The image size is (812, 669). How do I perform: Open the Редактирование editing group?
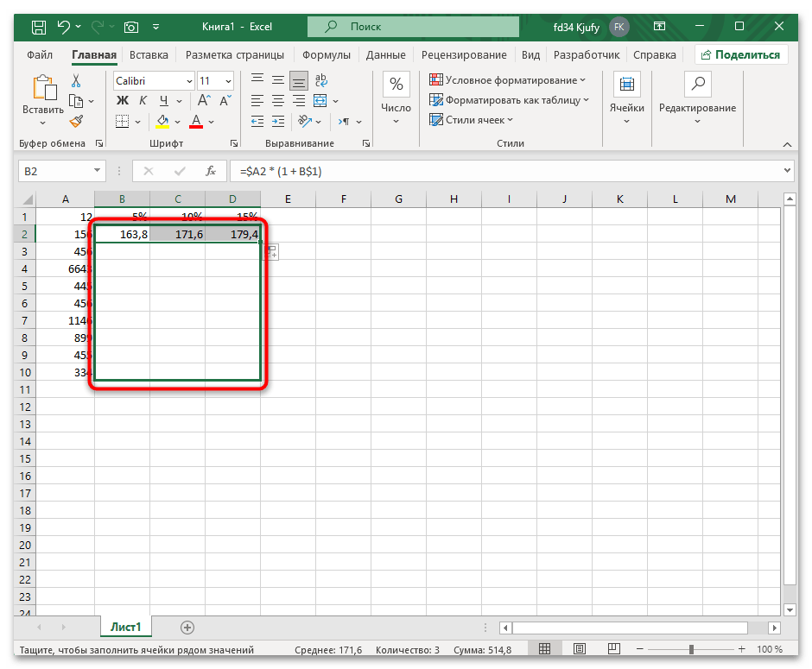point(698,98)
